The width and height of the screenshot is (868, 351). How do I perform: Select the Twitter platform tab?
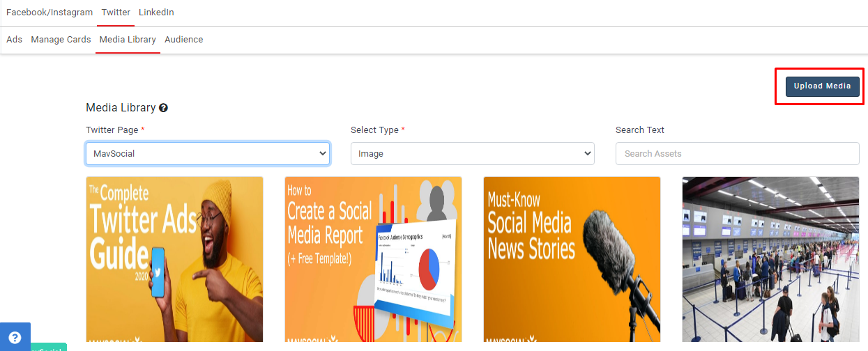tap(116, 13)
